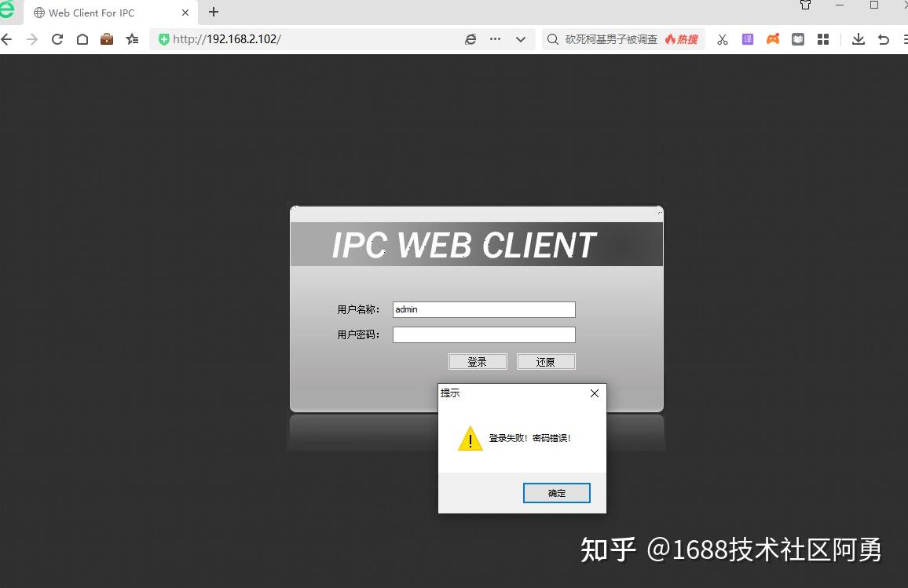Bookmark this page with the star icon
This screenshot has height=588, width=908.
pos(131,38)
